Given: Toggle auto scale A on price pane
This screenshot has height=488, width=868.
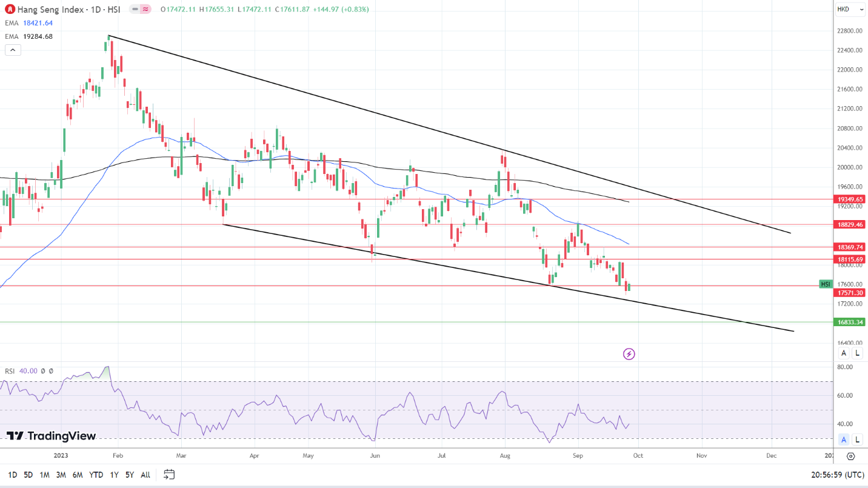Looking at the screenshot, I should [844, 353].
